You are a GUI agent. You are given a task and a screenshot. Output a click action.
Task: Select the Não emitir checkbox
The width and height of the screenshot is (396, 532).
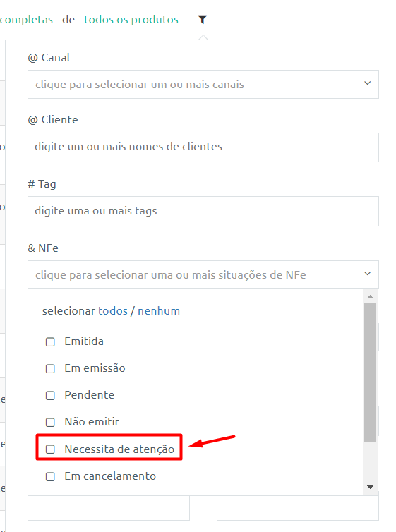coord(50,422)
